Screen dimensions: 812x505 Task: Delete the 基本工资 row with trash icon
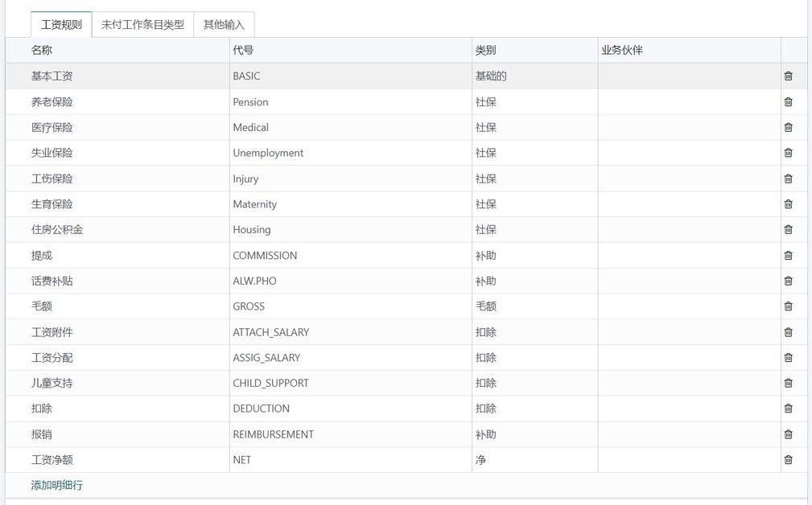[x=788, y=76]
